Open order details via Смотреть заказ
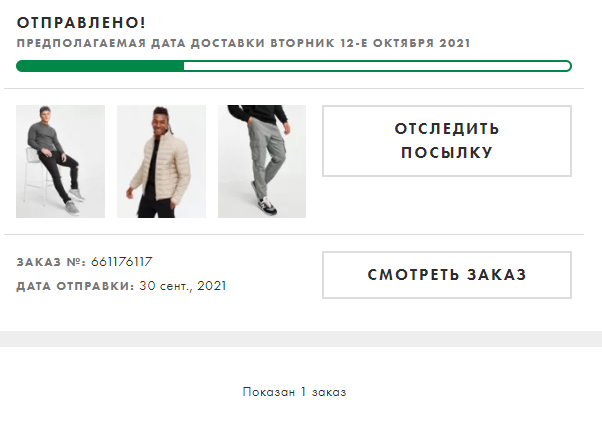 (447, 275)
